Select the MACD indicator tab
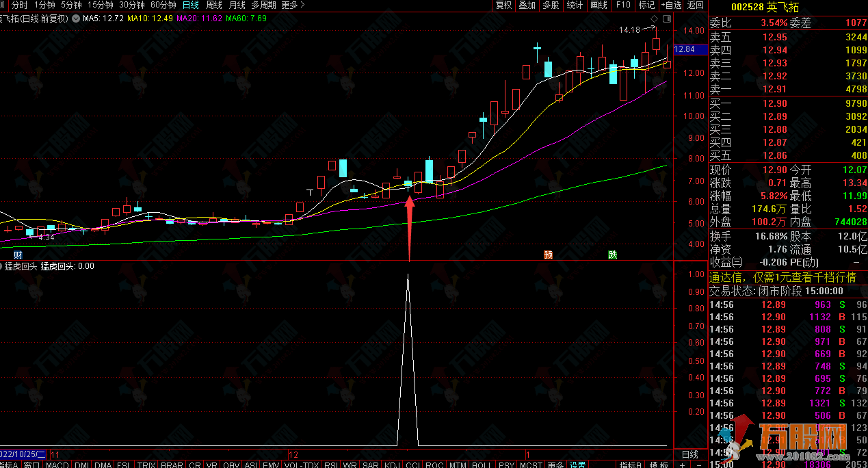Image resolution: width=868 pixels, height=468 pixels. [x=57, y=465]
